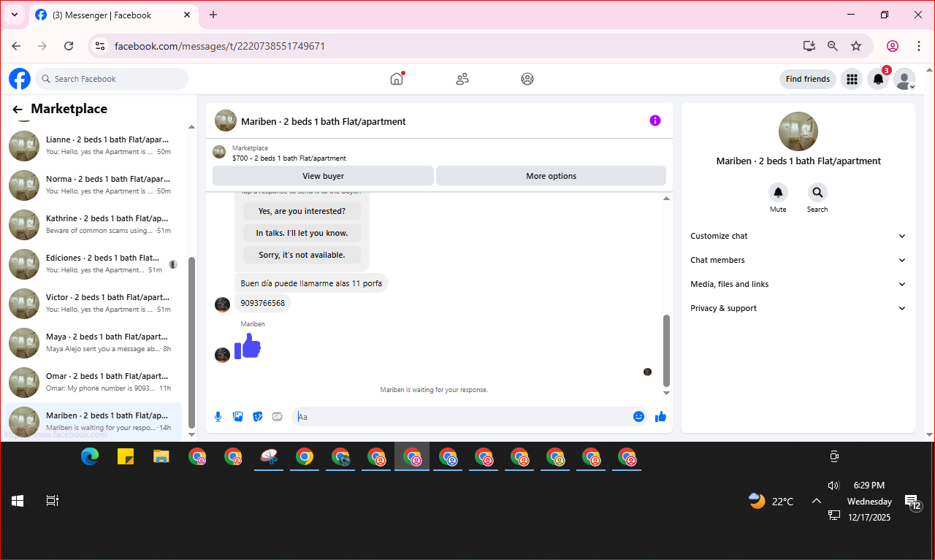935x560 pixels.
Task: Choose 'In talks. I'll let you know.' reply
Action: point(302,233)
